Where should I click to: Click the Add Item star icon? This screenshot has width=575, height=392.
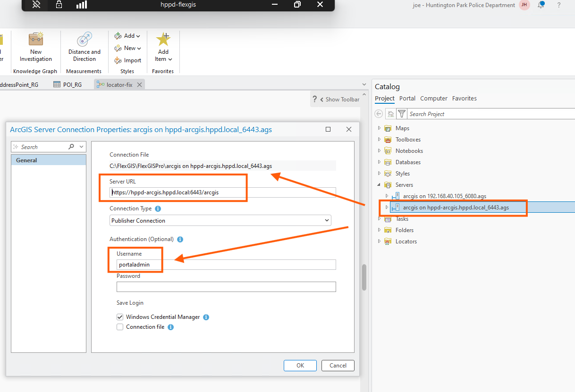163,40
